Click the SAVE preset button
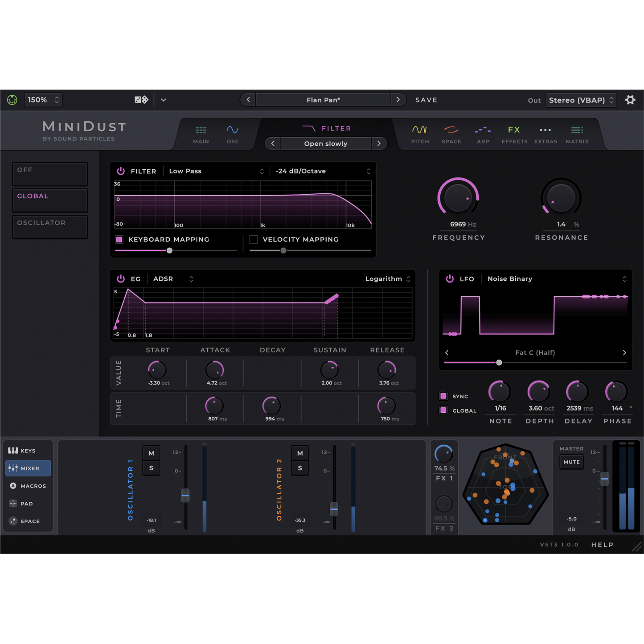Image resolution: width=644 pixels, height=644 pixels. [x=426, y=100]
